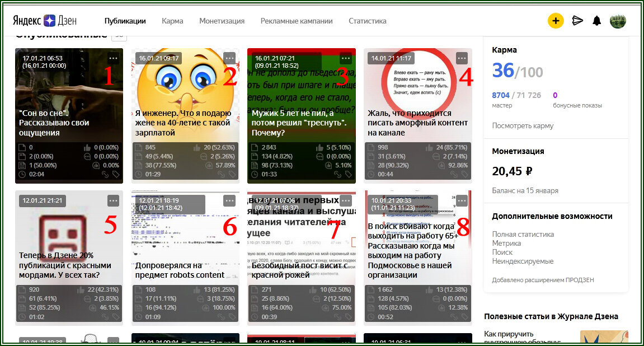
Task: Open the Неиндексируемые link
Action: (x=523, y=261)
